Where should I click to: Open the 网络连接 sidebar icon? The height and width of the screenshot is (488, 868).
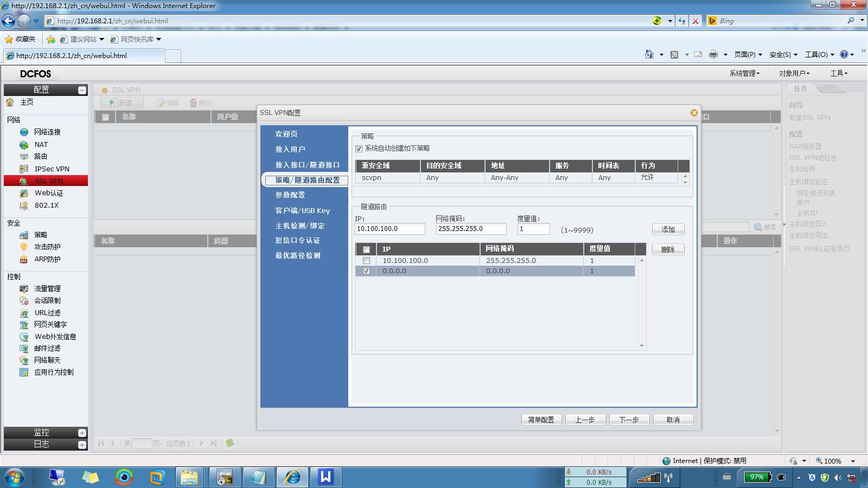point(24,132)
